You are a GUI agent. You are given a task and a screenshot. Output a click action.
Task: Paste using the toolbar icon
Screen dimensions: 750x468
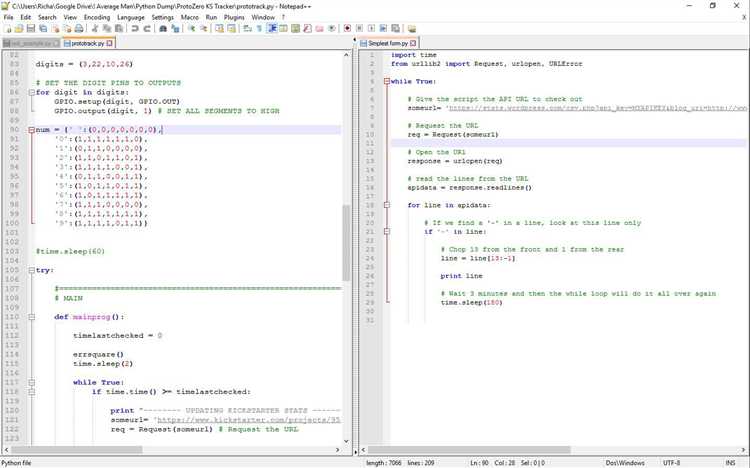118,29
